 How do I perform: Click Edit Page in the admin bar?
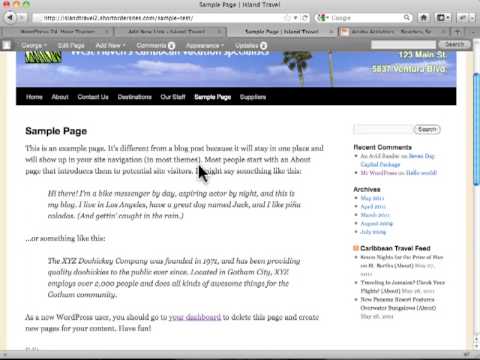pyautogui.click(x=71, y=45)
